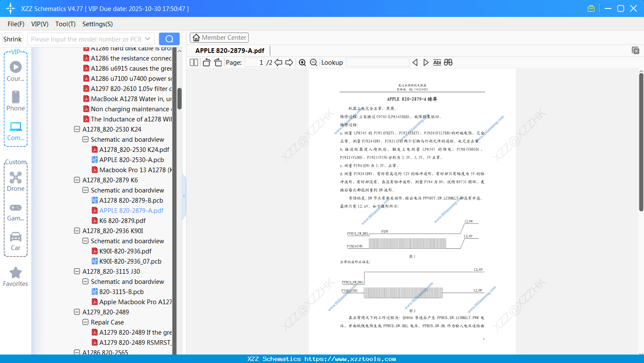Select the Phone category icon
644x363 pixels.
(16, 101)
